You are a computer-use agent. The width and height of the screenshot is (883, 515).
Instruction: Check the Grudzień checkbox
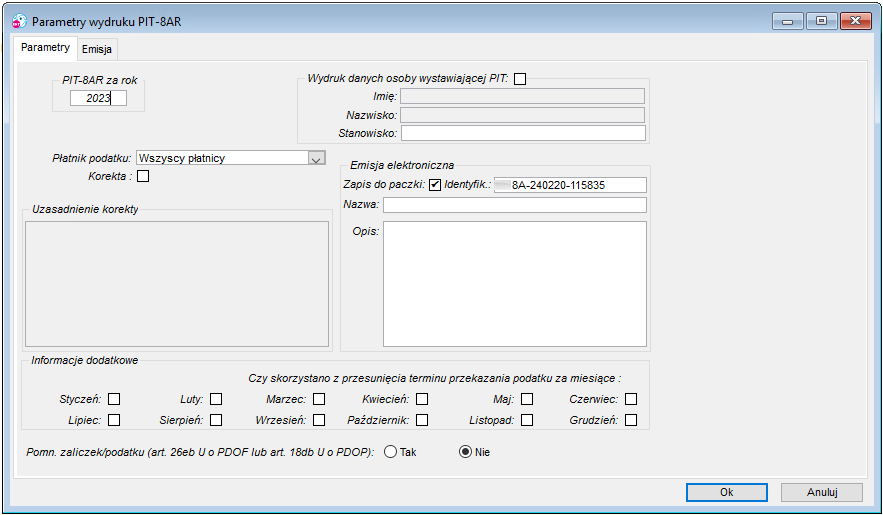(631, 420)
